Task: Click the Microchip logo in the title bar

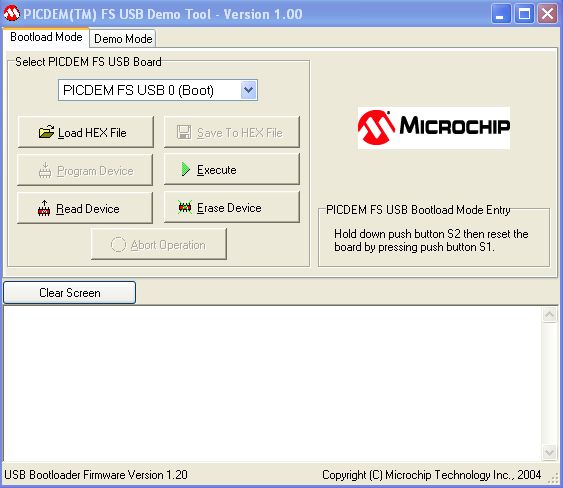Action: (11, 14)
